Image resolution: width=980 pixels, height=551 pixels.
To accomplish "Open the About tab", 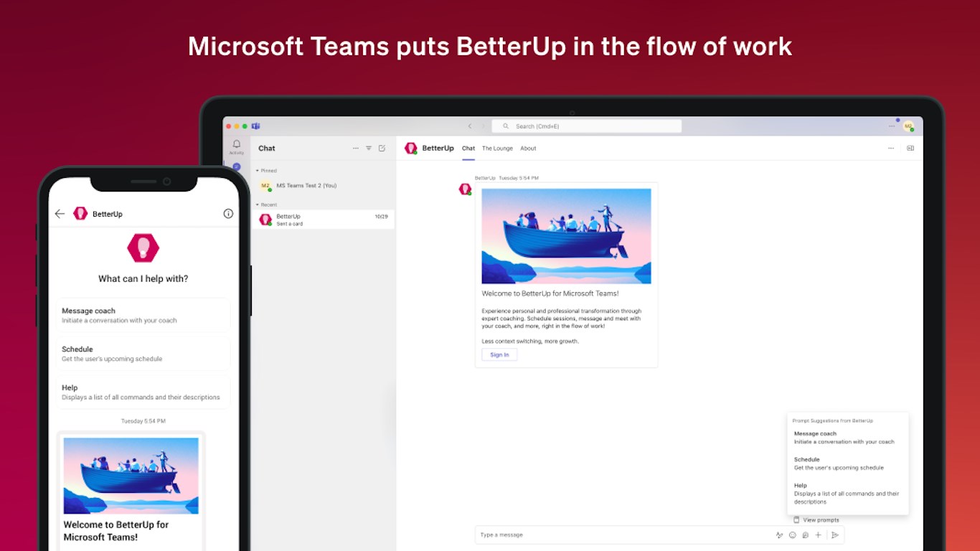I will [528, 149].
